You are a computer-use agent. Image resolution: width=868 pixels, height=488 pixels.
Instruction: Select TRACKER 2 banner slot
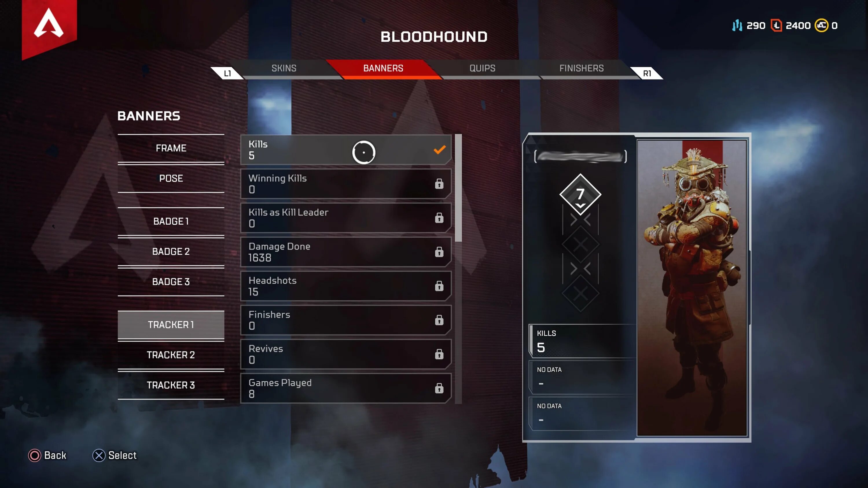pos(170,354)
